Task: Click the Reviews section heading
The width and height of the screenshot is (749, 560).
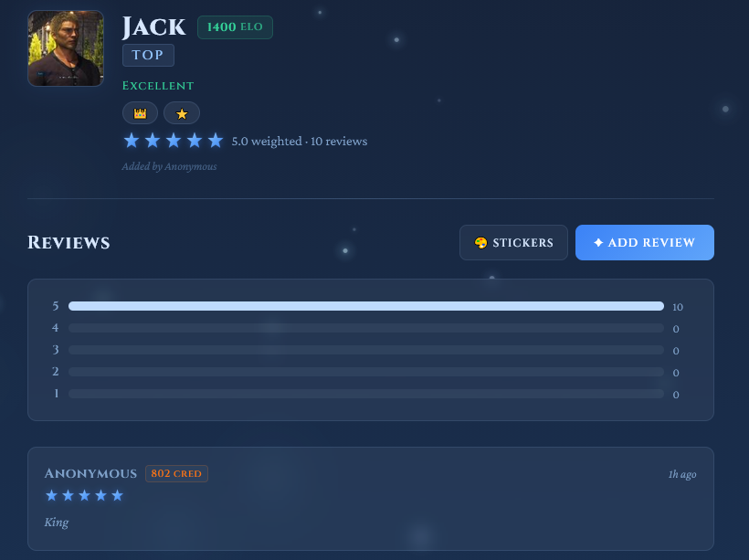Action: coord(69,243)
